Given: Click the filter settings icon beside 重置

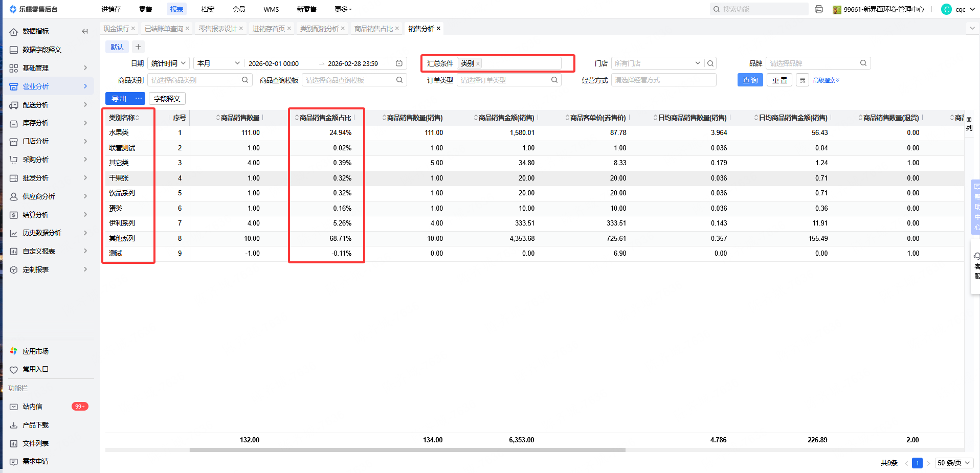Looking at the screenshot, I should coord(803,80).
